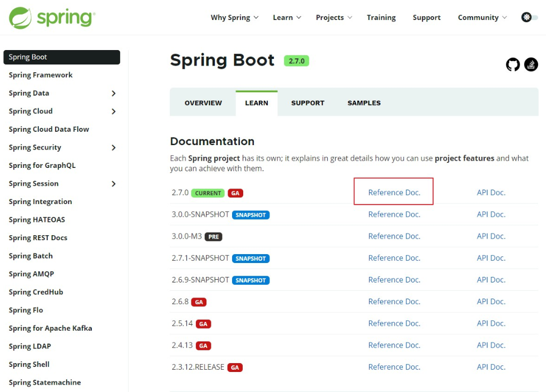The height and width of the screenshot is (392, 546).
Task: Open Spring Data project link
Action: point(29,93)
